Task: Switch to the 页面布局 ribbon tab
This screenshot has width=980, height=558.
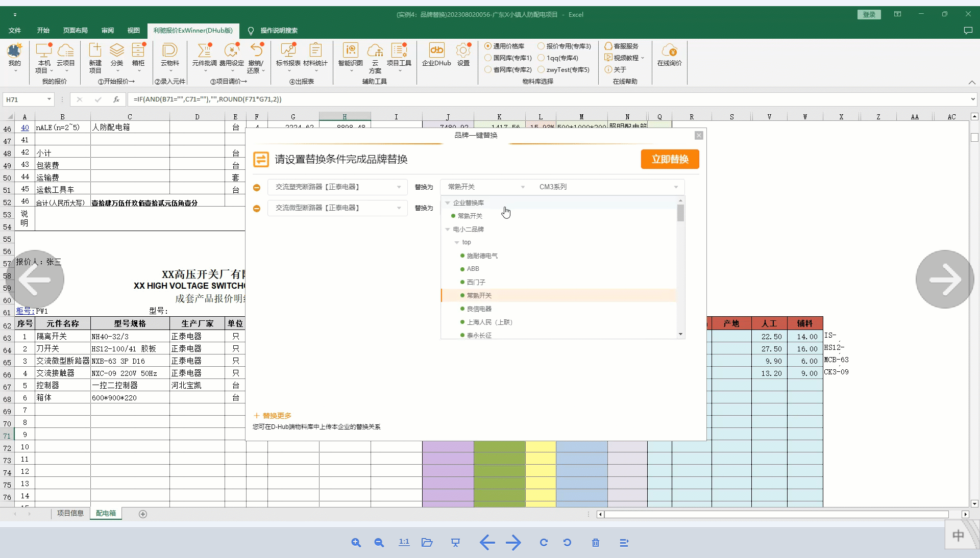Action: click(76, 31)
